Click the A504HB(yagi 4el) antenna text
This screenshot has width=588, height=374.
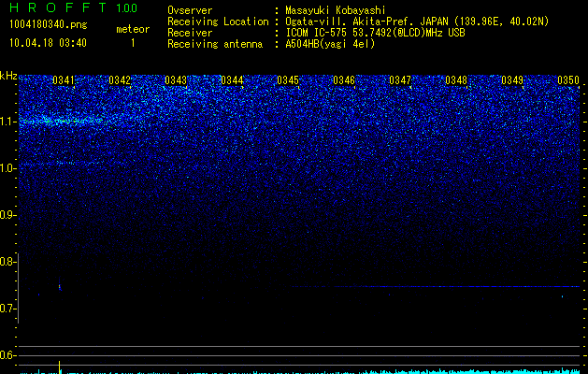(x=330, y=44)
